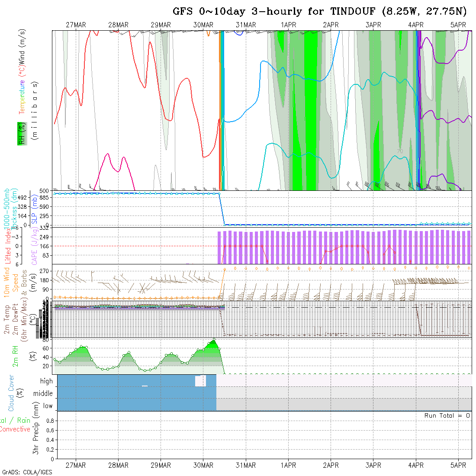Click the 31MAR label on bottom axis
The image size is (476, 476).
pyautogui.click(x=246, y=465)
